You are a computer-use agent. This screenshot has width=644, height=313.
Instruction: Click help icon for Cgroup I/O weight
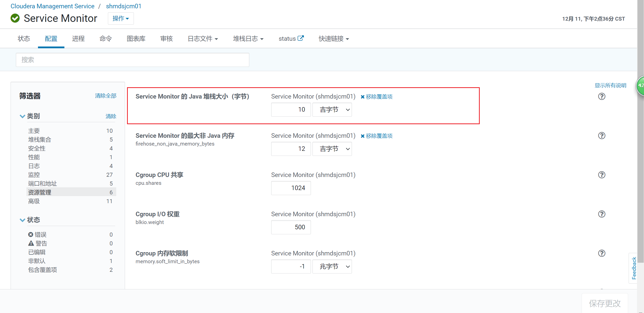(601, 214)
